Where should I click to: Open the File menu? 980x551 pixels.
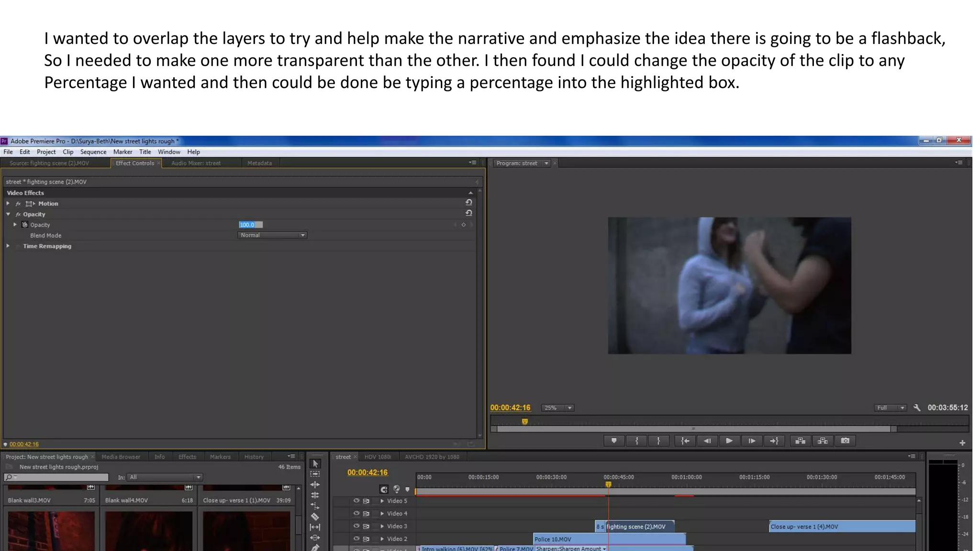coord(8,152)
